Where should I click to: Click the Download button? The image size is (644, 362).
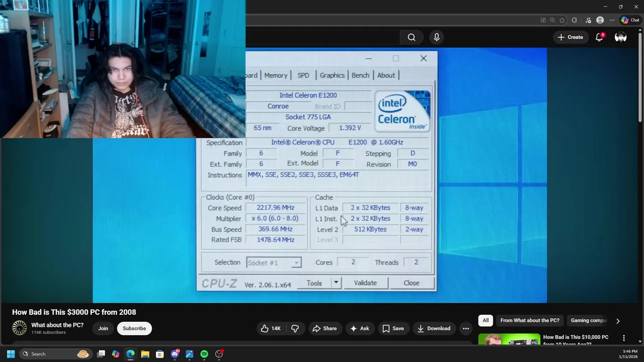pyautogui.click(x=434, y=328)
